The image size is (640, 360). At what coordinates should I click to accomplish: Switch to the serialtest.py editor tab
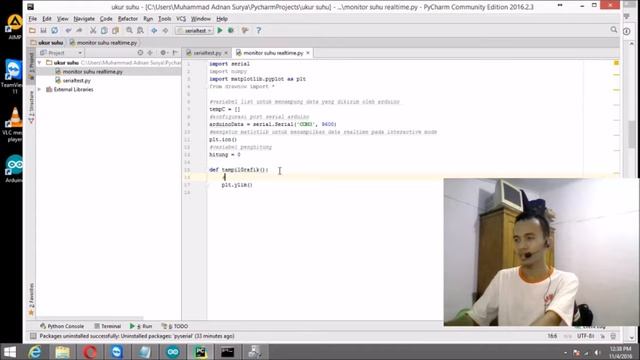tap(207, 53)
